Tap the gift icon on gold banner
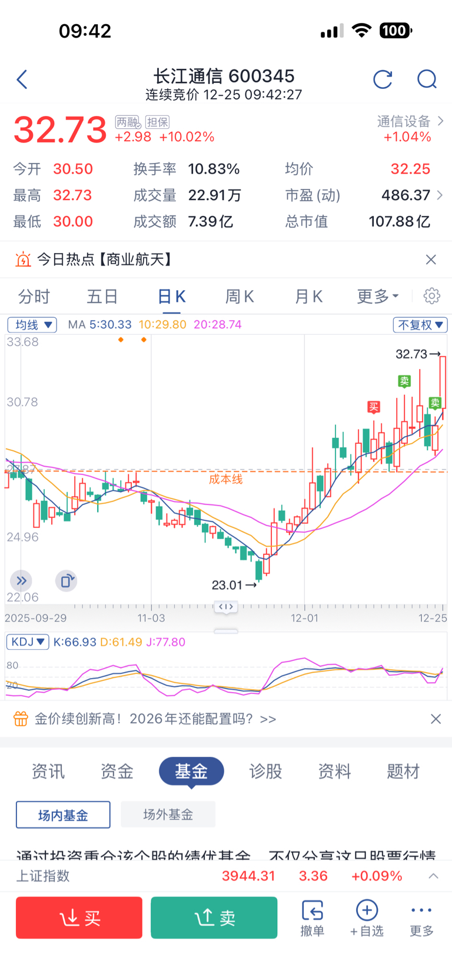The width and height of the screenshot is (452, 980). tap(21, 719)
